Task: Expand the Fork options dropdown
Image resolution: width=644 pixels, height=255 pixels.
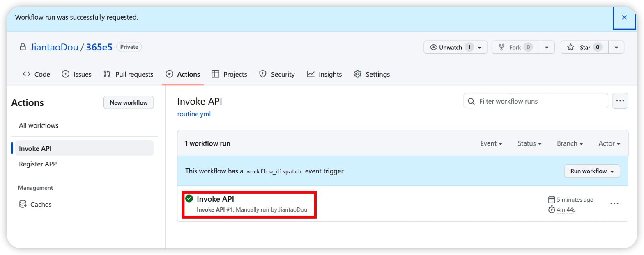Action: pyautogui.click(x=547, y=47)
